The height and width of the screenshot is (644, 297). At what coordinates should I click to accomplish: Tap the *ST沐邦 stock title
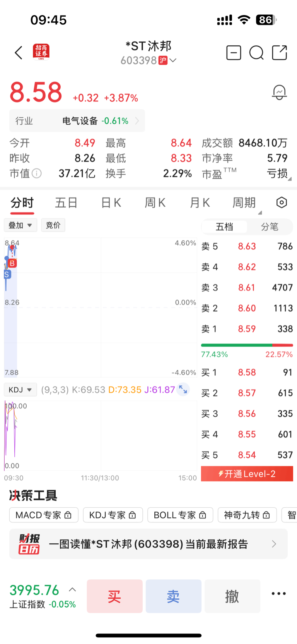click(148, 46)
